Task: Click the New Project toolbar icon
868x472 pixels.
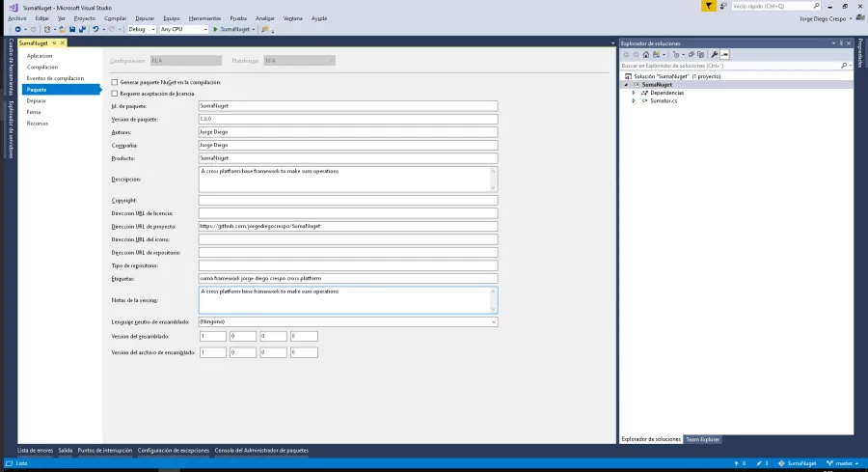Action: click(47, 29)
